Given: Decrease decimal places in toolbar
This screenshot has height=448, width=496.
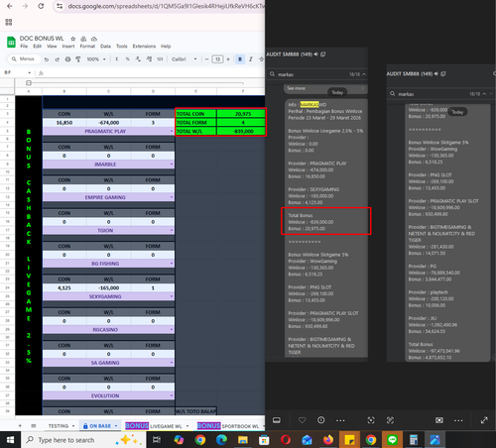Looking at the screenshot, I should [x=138, y=59].
